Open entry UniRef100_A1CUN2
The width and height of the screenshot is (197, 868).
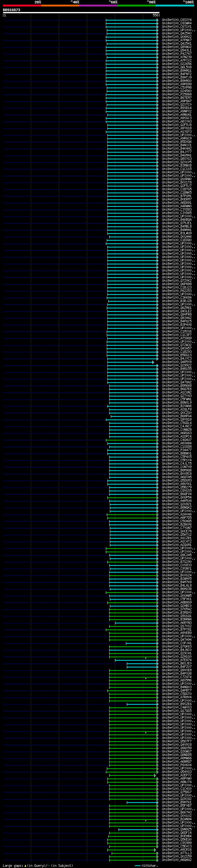pos(176,392)
